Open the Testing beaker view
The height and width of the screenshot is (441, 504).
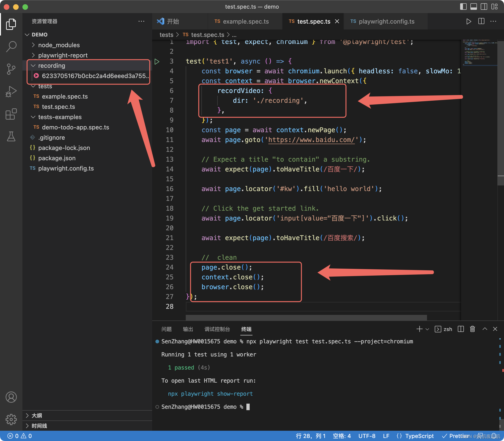(x=11, y=136)
